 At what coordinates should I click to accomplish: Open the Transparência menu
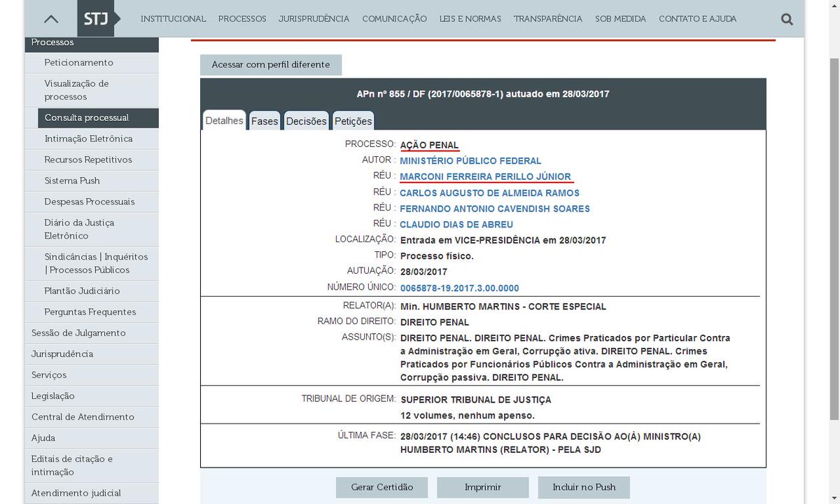[548, 19]
